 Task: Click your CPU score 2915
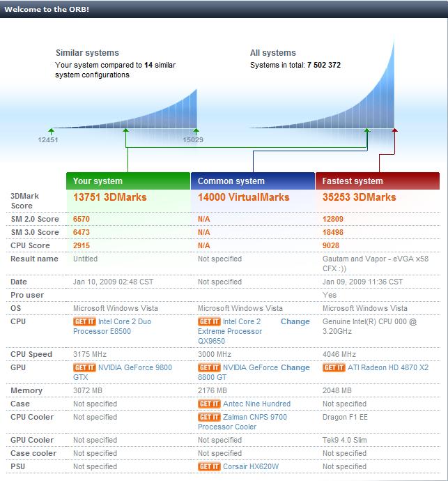pos(82,245)
